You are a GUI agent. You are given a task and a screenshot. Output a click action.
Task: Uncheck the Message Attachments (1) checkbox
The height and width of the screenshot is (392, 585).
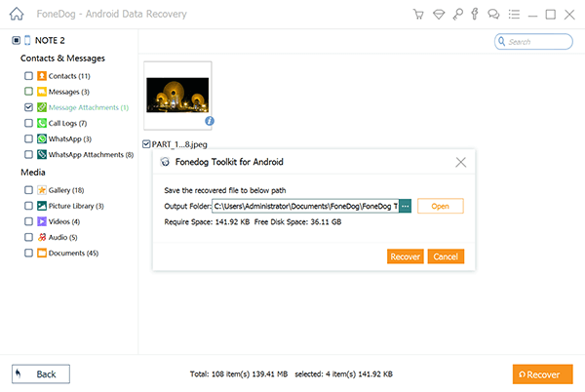(28, 107)
